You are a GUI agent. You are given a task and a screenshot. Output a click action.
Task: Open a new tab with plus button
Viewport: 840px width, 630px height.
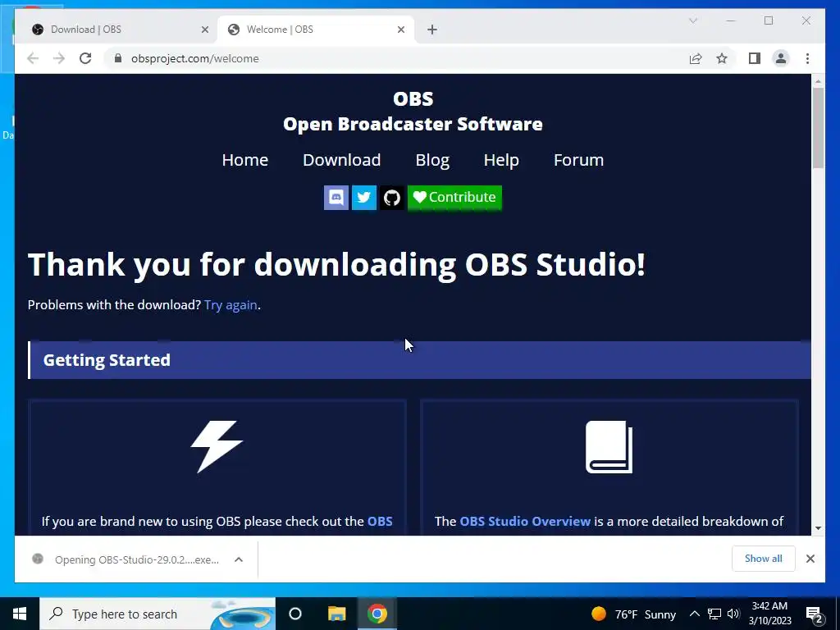click(x=432, y=30)
